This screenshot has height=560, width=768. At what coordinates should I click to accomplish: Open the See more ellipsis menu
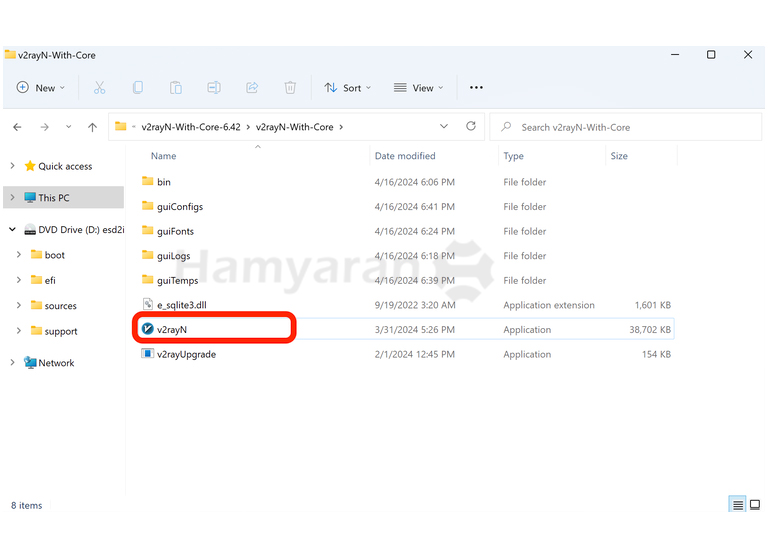point(476,88)
